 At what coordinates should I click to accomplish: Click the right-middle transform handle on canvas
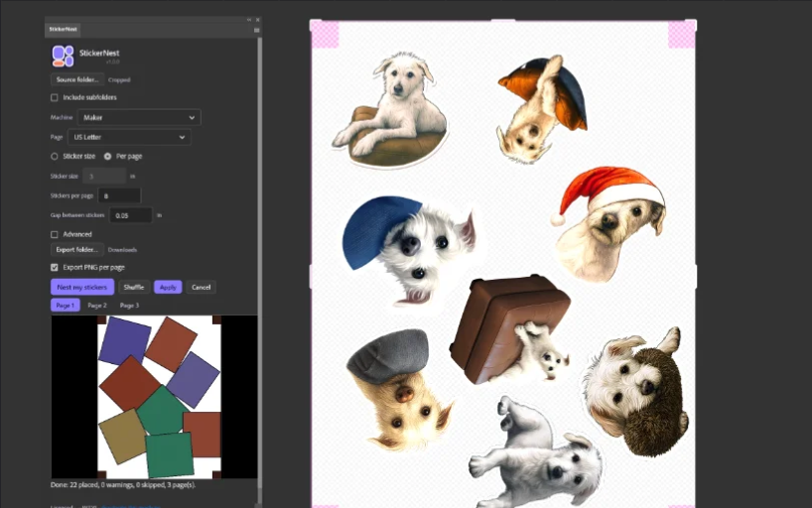pyautogui.click(x=696, y=276)
